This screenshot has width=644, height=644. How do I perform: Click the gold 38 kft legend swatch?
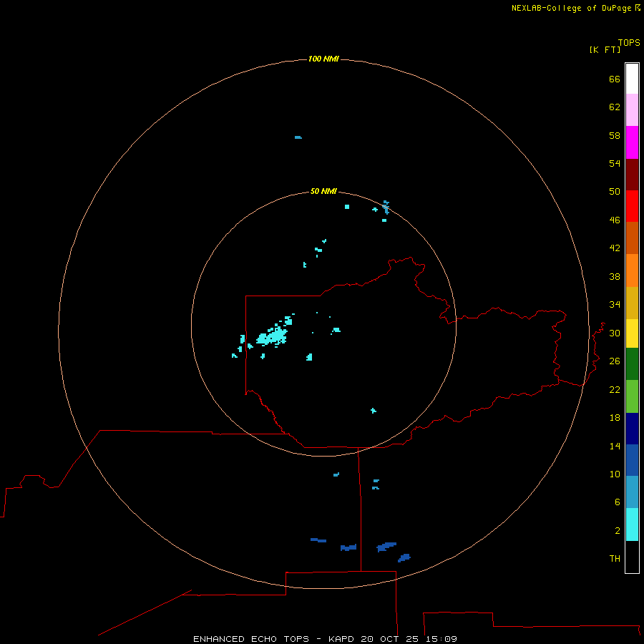[x=632, y=303]
